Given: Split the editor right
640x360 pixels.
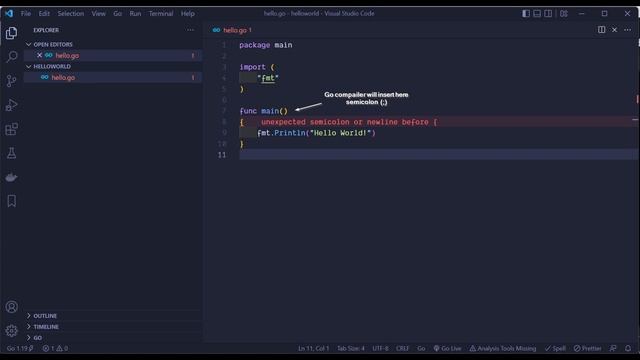Looking at the screenshot, I should pyautogui.click(x=602, y=30).
